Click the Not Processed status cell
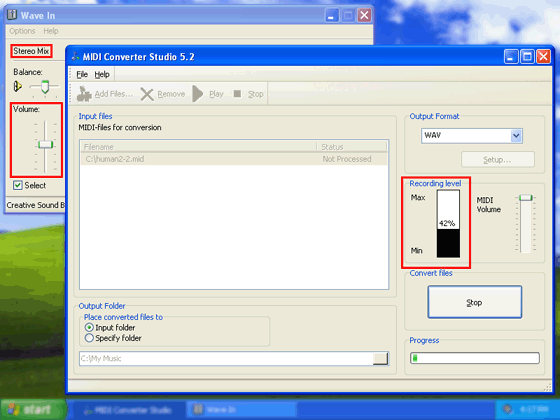This screenshot has height=420, width=560. (x=347, y=159)
